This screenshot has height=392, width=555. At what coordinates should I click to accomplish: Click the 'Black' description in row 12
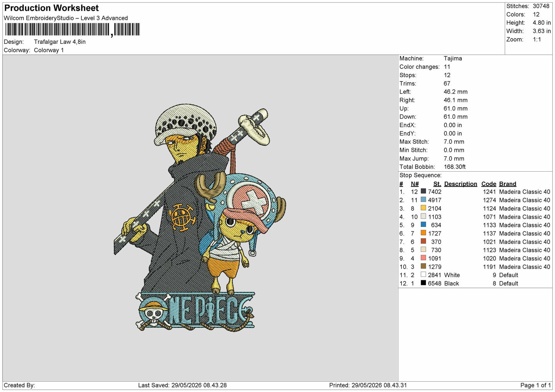[451, 283]
